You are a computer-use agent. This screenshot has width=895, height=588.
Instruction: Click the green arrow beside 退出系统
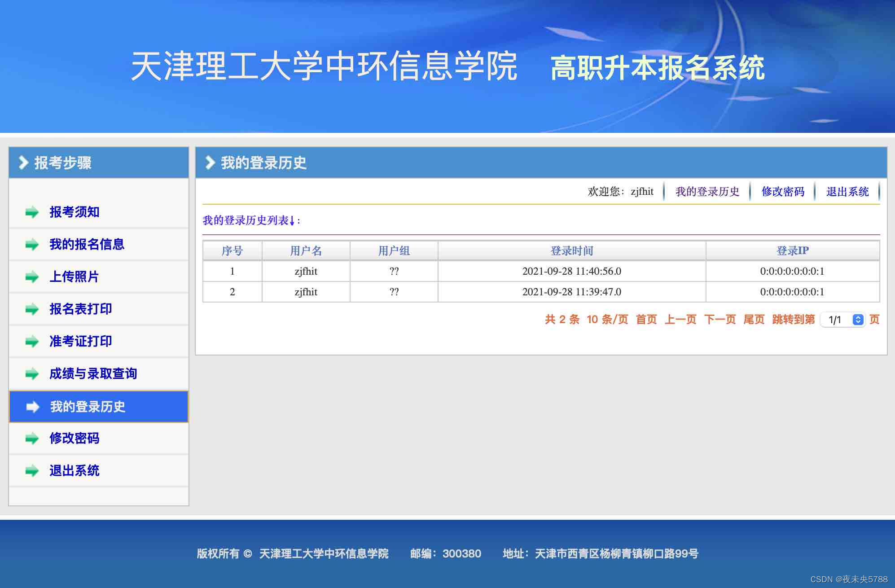tap(32, 471)
